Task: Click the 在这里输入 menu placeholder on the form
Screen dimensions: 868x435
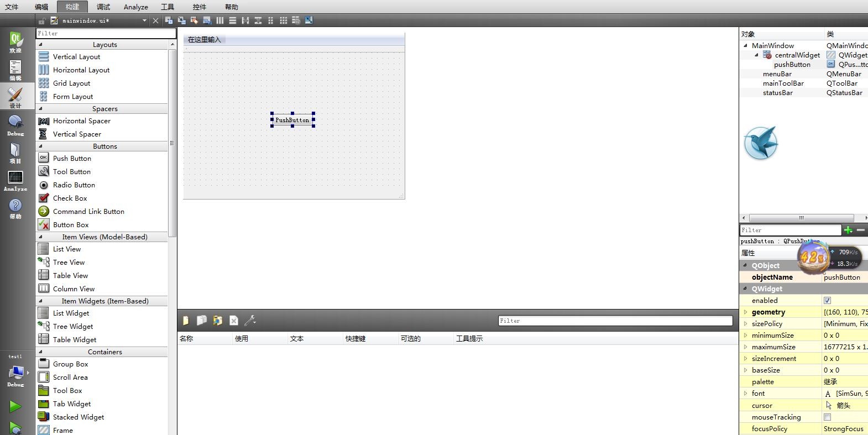Action: (x=205, y=40)
